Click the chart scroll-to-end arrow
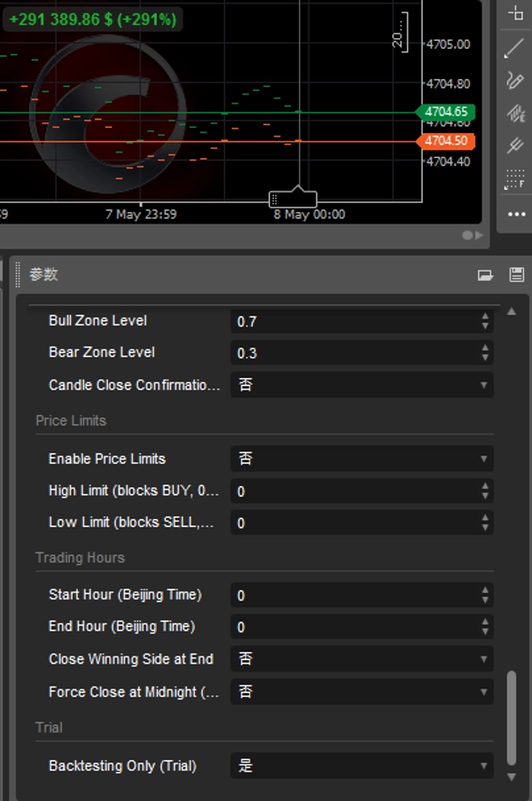Viewport: 532px width, 801px height. coord(479,235)
